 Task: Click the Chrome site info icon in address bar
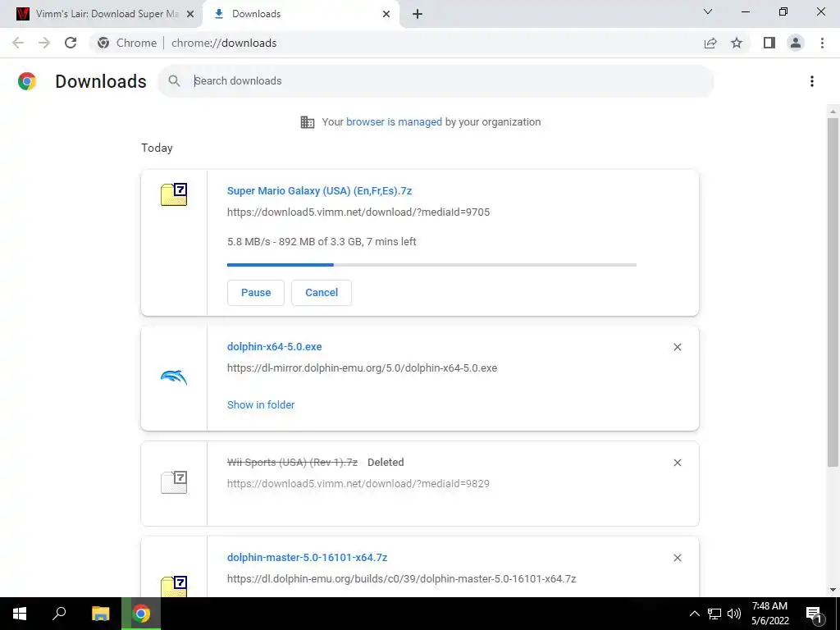103,43
